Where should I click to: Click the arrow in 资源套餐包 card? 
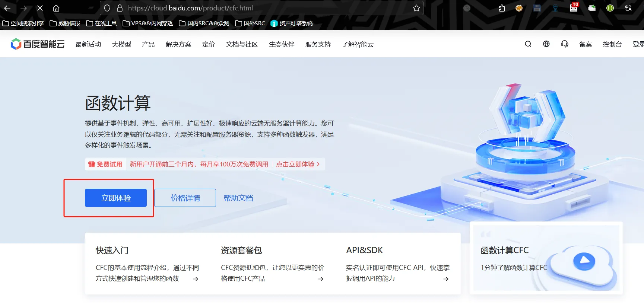click(321, 279)
